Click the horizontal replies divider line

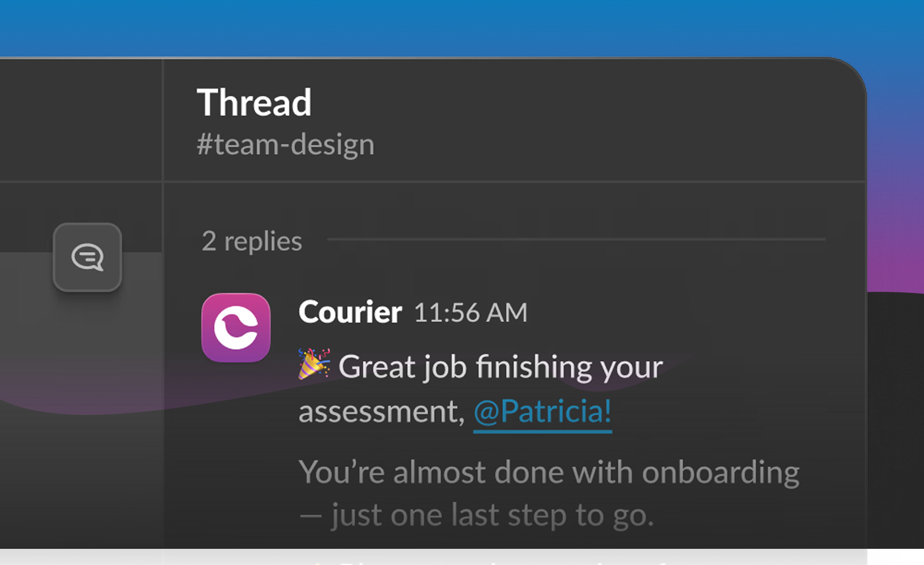tap(577, 240)
